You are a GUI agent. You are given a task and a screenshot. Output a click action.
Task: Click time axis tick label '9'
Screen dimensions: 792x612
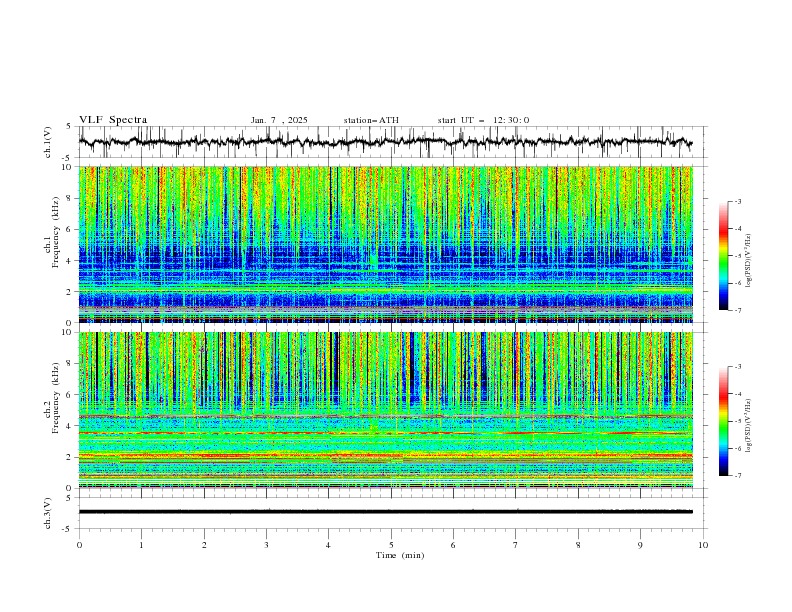click(640, 545)
